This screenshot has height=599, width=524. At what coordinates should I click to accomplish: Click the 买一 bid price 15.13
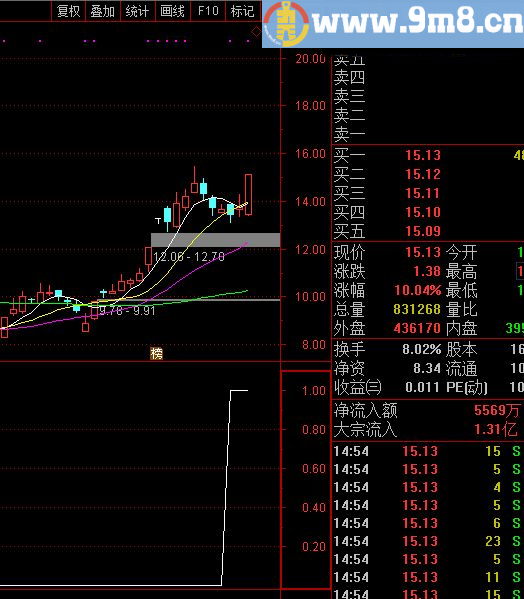pos(423,155)
